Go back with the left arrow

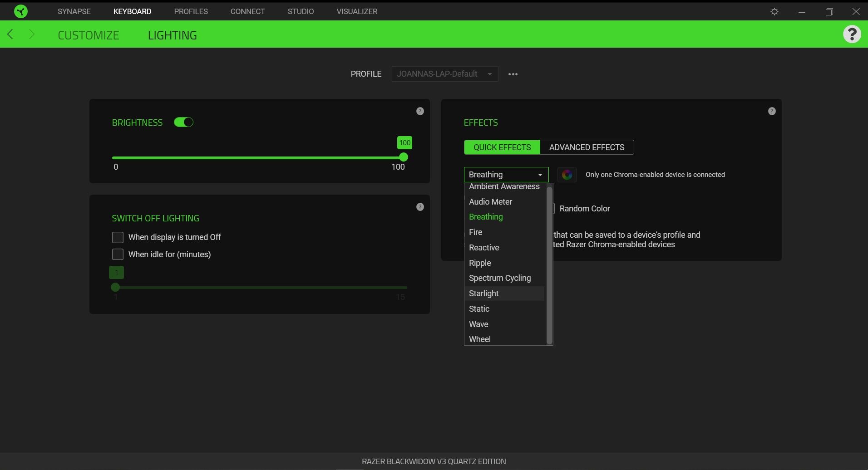10,34
